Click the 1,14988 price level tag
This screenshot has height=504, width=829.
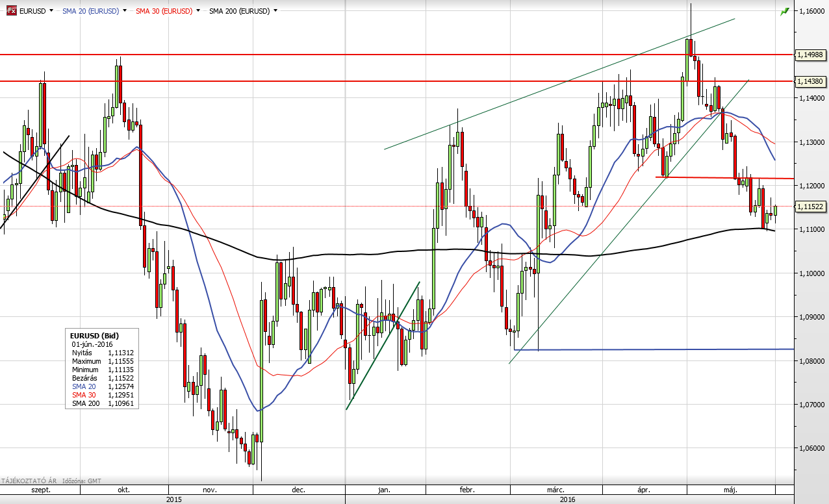pos(811,55)
